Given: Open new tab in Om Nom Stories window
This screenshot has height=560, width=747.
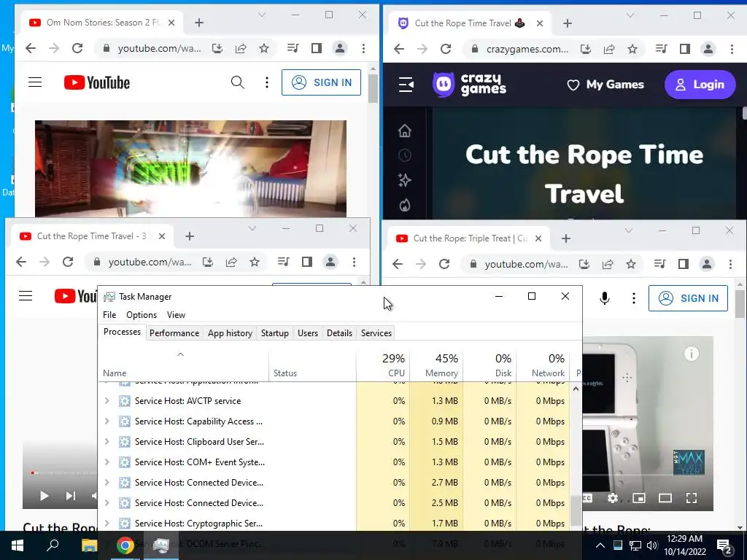Looking at the screenshot, I should (199, 23).
